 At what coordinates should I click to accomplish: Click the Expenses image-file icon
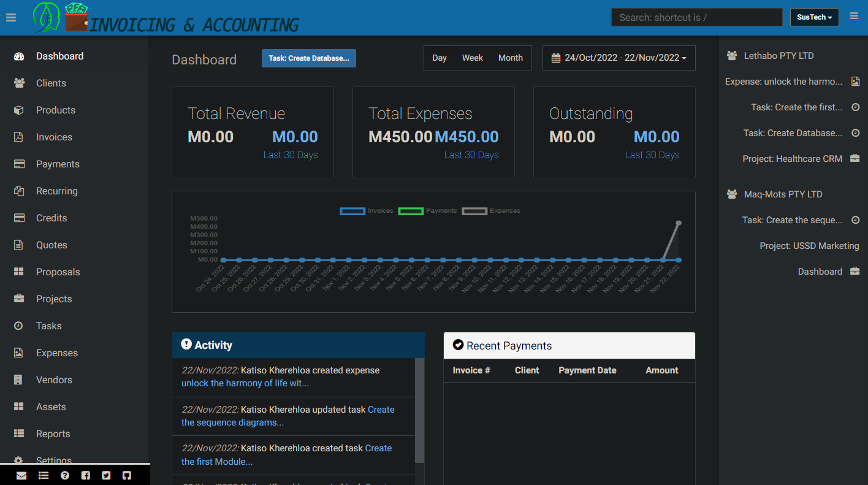(x=19, y=353)
